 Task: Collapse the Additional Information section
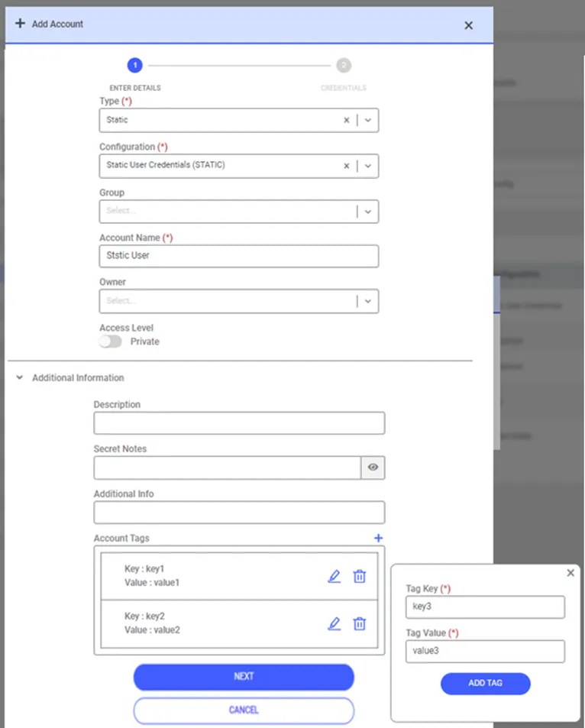pos(20,377)
